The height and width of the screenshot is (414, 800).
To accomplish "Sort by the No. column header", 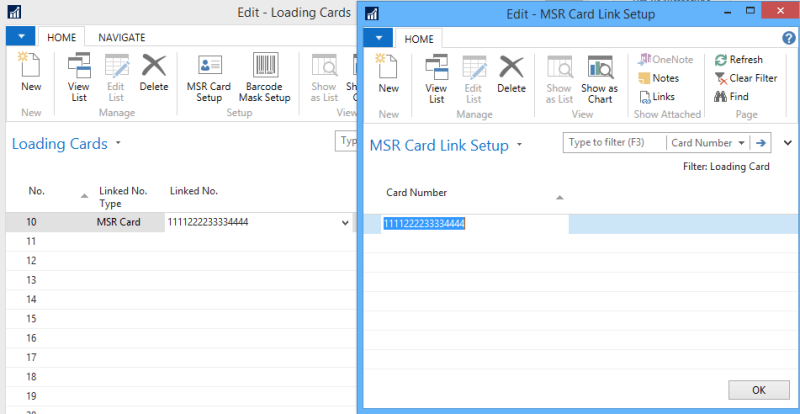I will [37, 191].
